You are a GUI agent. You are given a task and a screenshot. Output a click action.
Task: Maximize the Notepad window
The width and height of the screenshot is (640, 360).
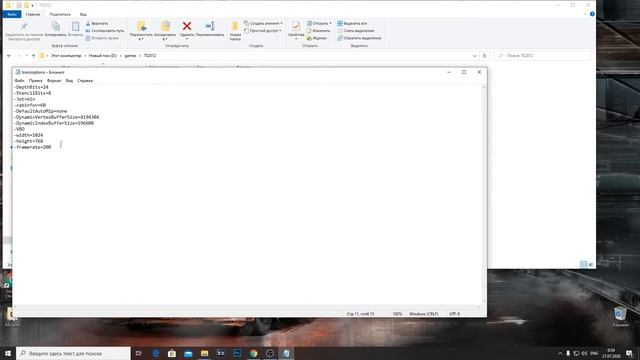(x=464, y=72)
